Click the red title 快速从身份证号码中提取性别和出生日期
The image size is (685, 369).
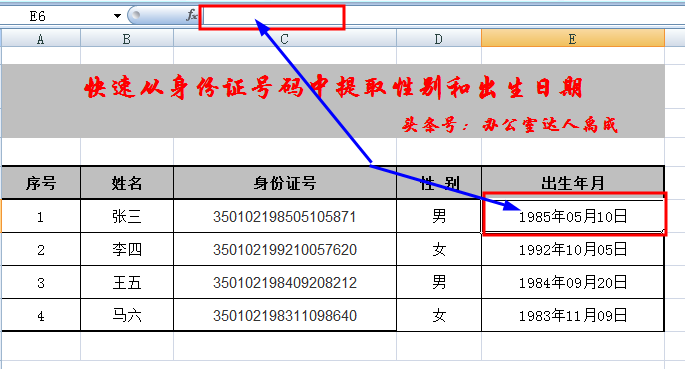click(x=333, y=87)
